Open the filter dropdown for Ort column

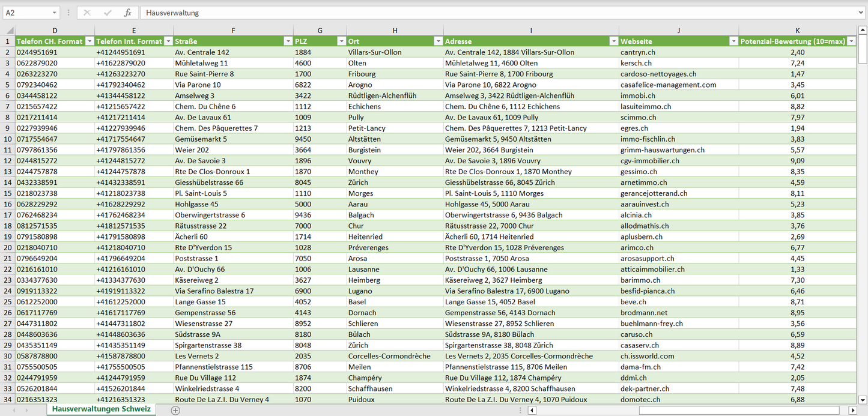point(438,41)
